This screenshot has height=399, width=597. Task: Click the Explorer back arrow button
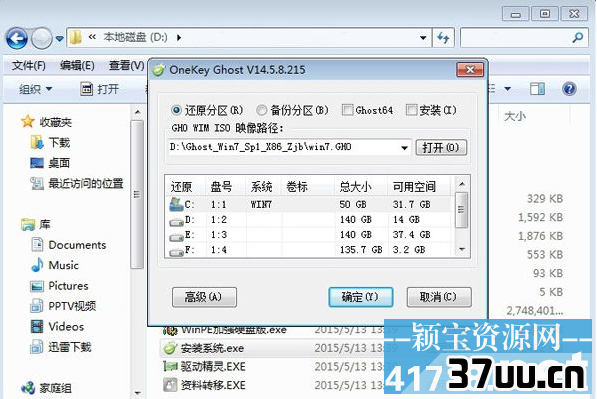coord(17,38)
